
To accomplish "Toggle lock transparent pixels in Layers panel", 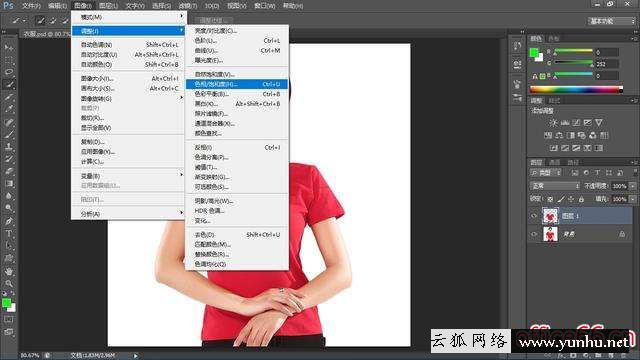I will pyautogui.click(x=550, y=199).
